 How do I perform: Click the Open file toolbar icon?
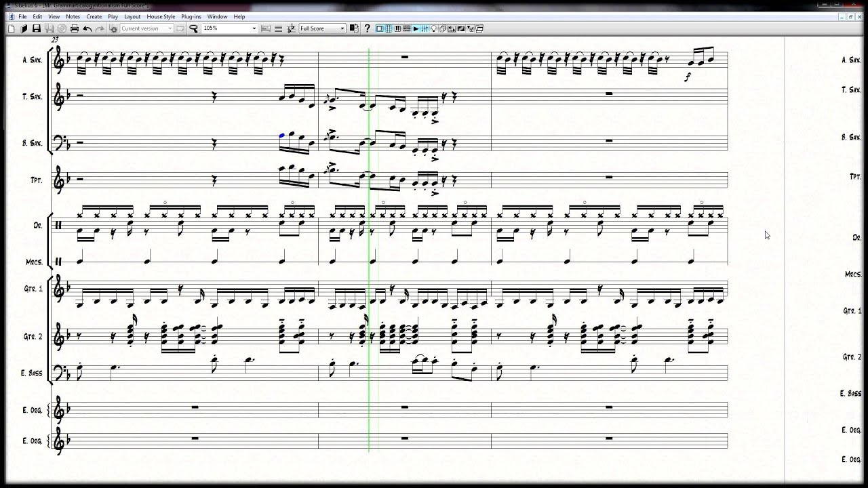click(24, 28)
